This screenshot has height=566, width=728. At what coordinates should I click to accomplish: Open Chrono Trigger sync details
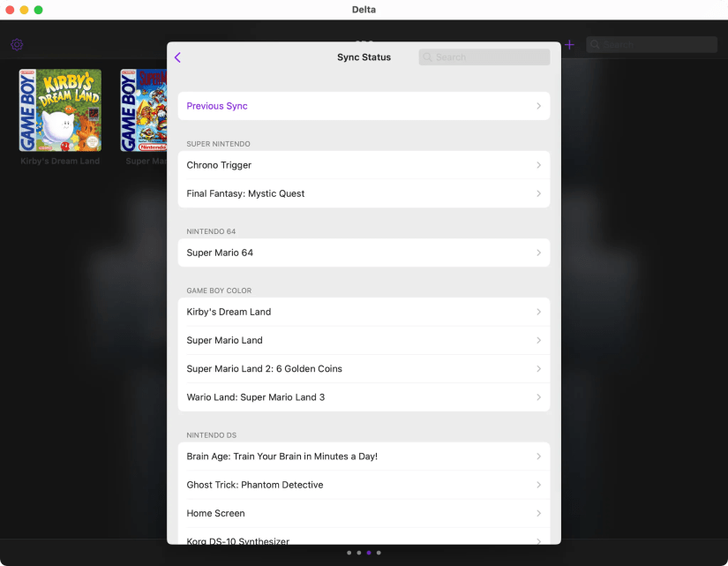click(364, 165)
